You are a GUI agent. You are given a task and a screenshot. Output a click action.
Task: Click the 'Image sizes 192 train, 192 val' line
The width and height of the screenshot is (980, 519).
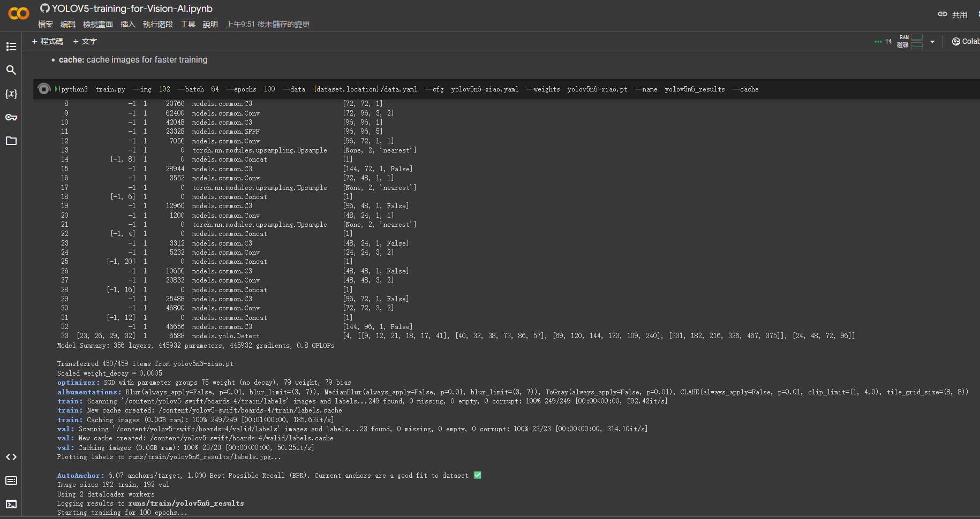click(113, 485)
